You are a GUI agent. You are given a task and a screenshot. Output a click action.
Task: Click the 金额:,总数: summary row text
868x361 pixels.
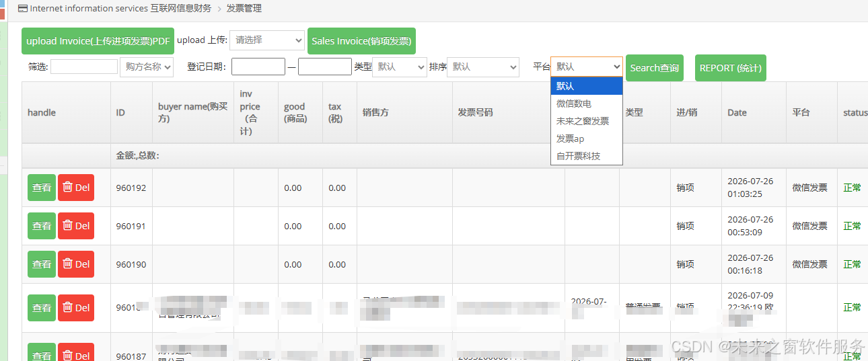[137, 155]
